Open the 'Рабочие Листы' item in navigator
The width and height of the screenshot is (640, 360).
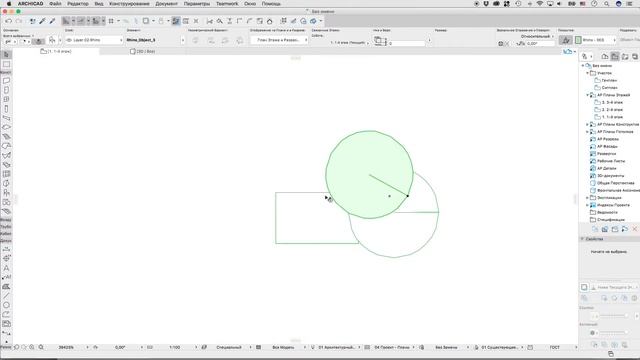pos(611,161)
